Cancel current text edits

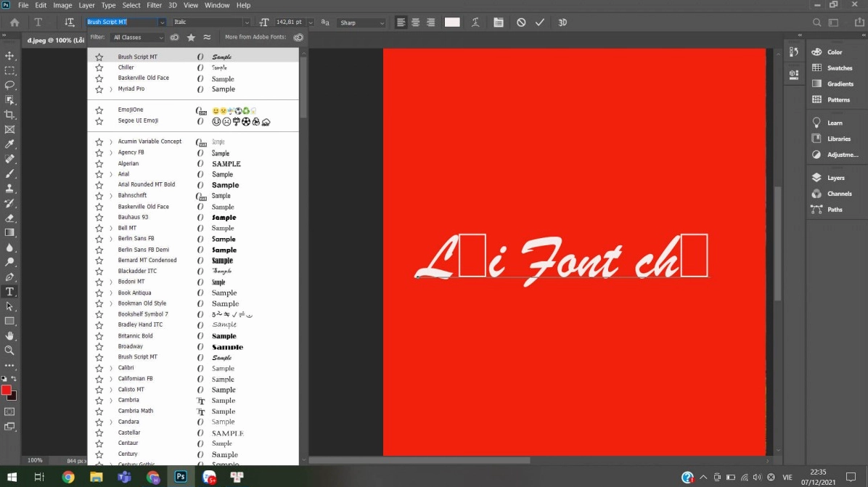click(x=521, y=22)
